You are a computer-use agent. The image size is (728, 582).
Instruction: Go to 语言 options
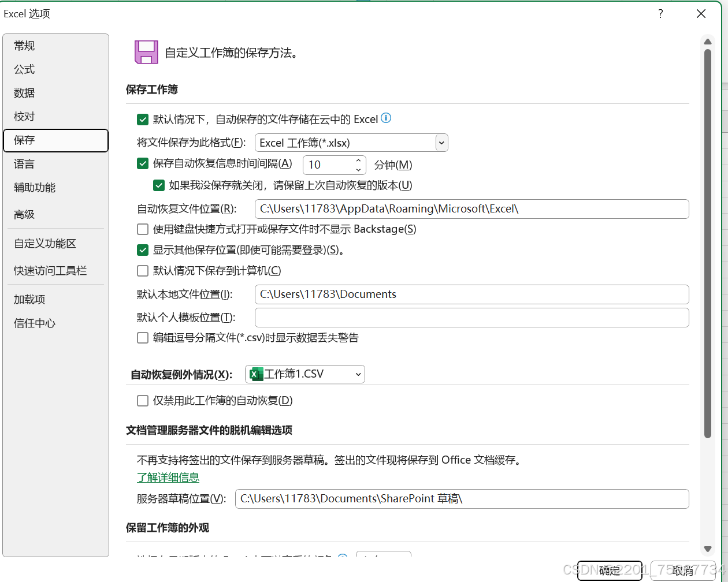(x=55, y=164)
